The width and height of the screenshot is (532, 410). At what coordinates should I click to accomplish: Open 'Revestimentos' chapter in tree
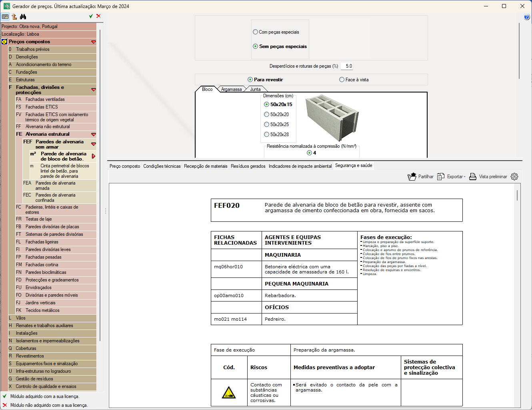[30, 356]
